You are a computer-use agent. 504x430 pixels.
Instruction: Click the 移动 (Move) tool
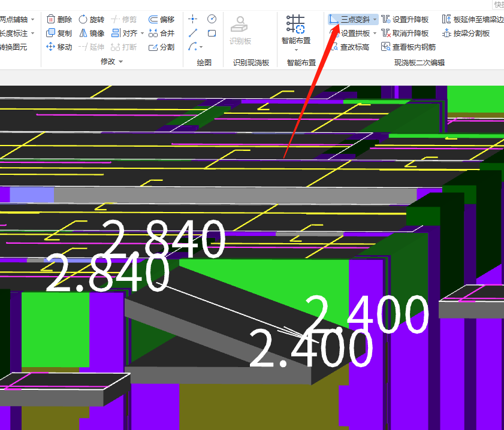(59, 47)
